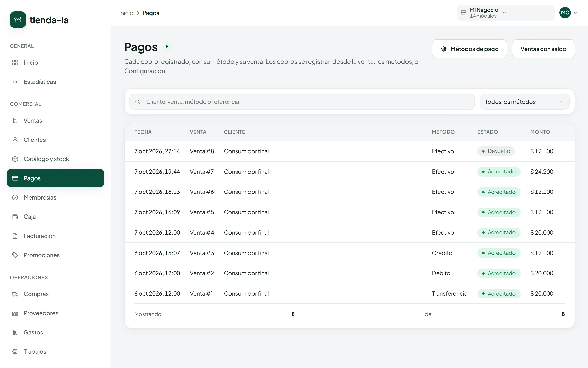Click the Transferencia method in Venta #1 row
This screenshot has width=588, height=368.
click(x=450, y=294)
